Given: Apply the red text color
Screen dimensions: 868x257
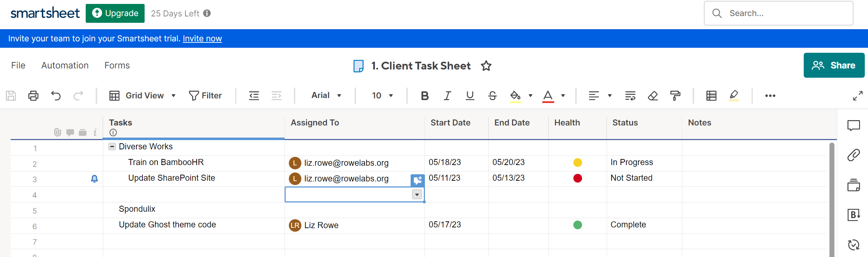Looking at the screenshot, I should (548, 96).
